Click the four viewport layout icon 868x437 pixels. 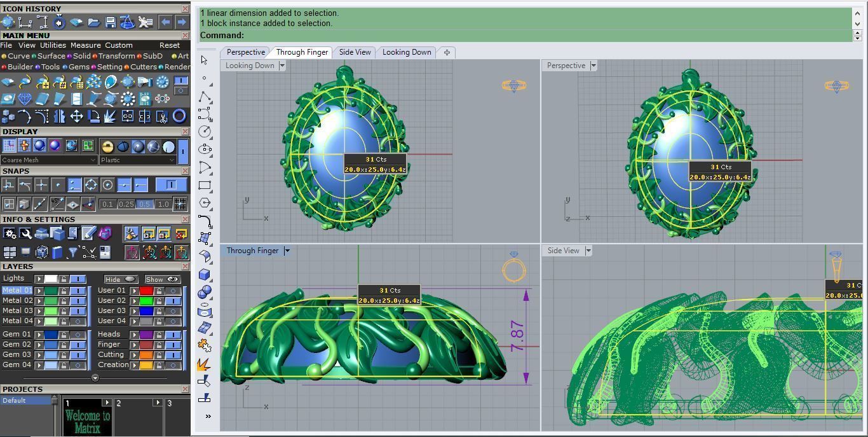click(9, 252)
